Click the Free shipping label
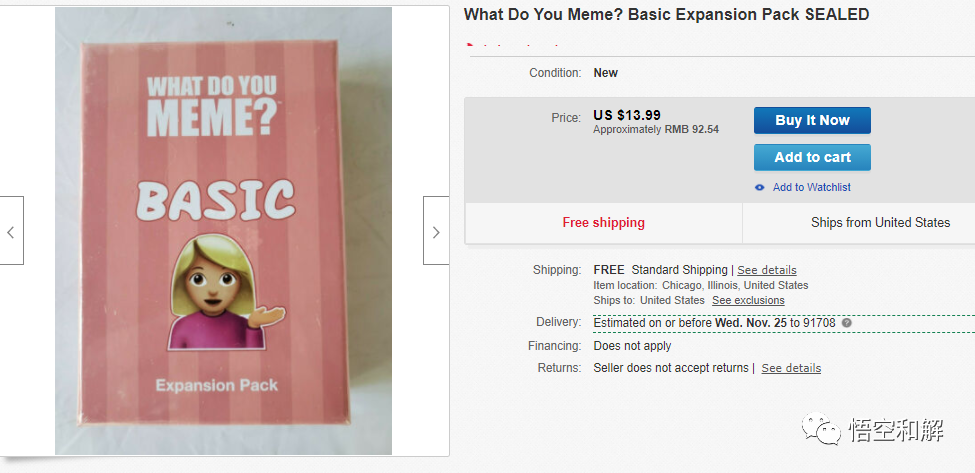 tap(603, 222)
